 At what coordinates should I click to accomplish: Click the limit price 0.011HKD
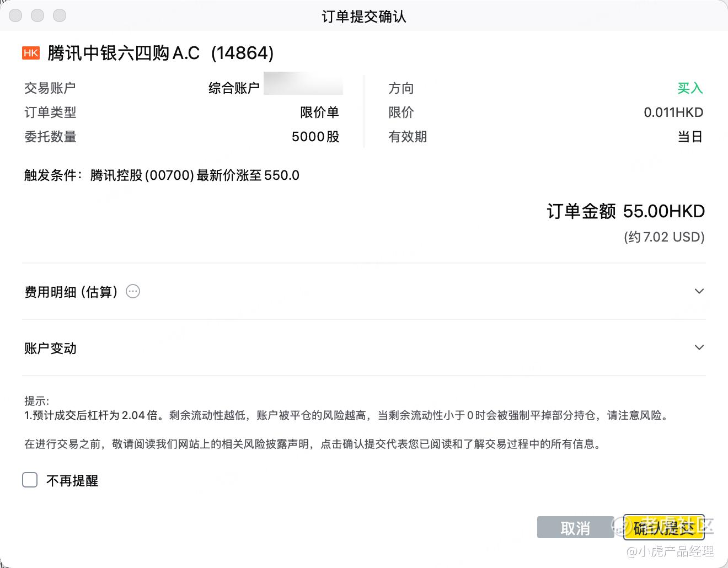coord(673,112)
